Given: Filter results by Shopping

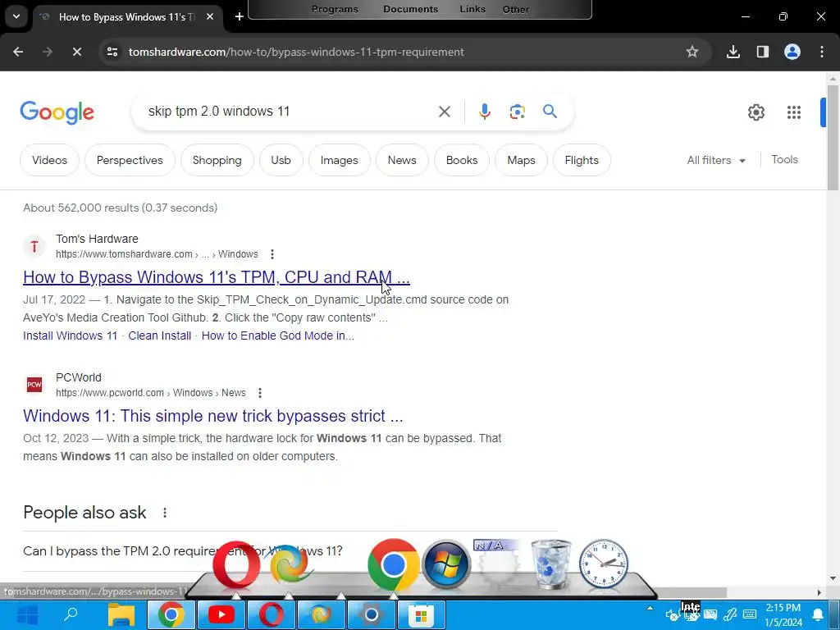Looking at the screenshot, I should (x=217, y=160).
